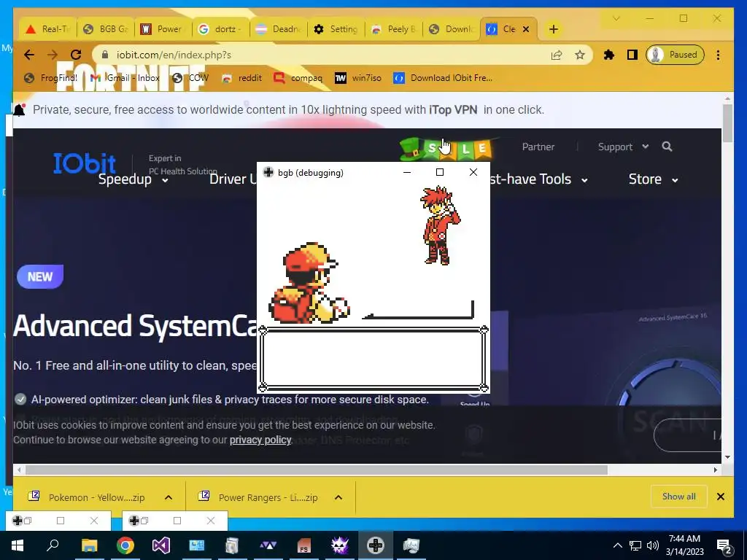Open File Explorer from taskbar
The image size is (747, 560).
coord(89,545)
